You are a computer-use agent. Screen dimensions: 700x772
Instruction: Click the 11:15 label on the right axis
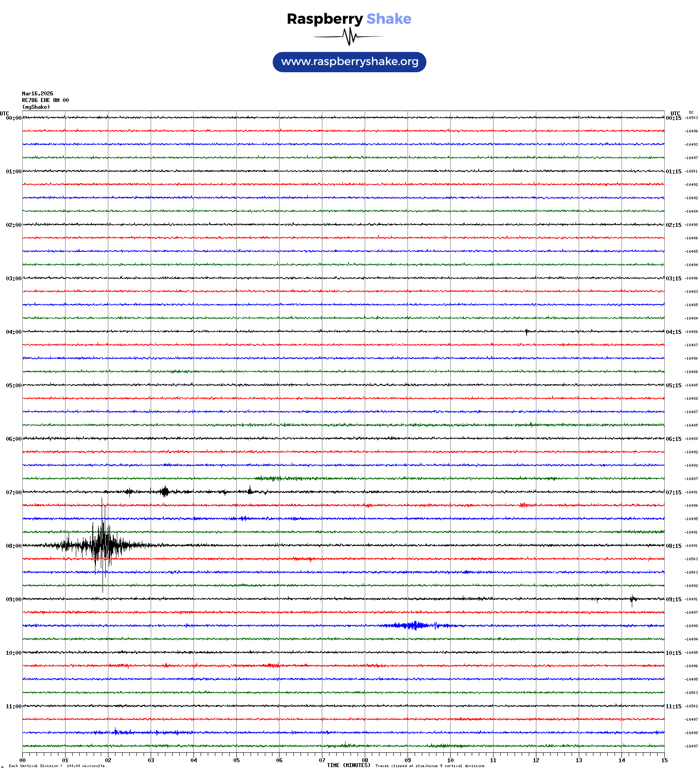673,706
